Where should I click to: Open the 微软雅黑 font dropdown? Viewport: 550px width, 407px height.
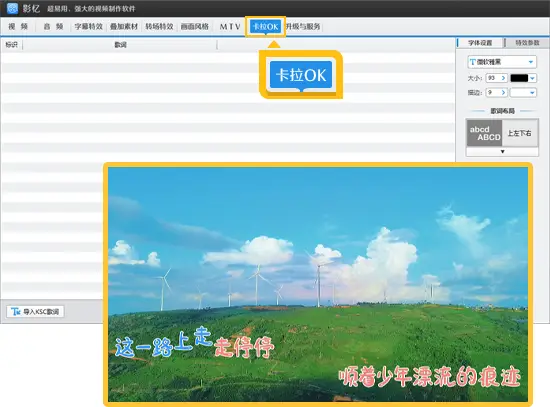point(502,62)
